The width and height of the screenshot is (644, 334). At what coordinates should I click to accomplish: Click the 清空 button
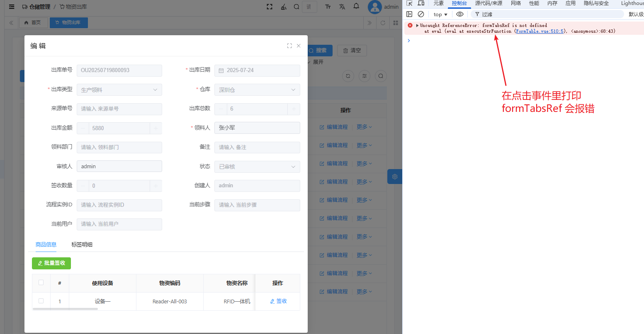[x=352, y=51]
